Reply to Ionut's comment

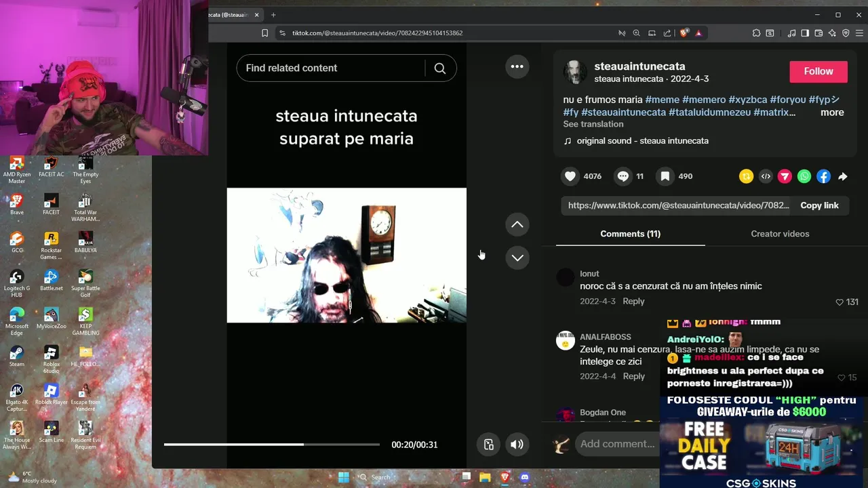point(633,302)
